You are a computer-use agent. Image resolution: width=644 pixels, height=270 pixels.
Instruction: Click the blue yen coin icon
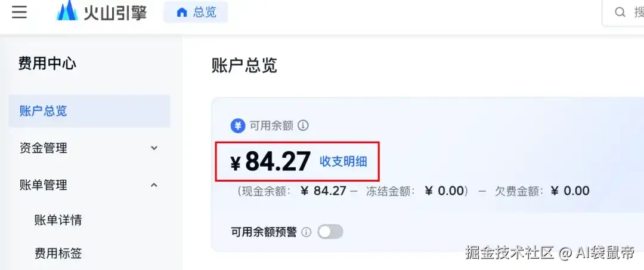[238, 125]
